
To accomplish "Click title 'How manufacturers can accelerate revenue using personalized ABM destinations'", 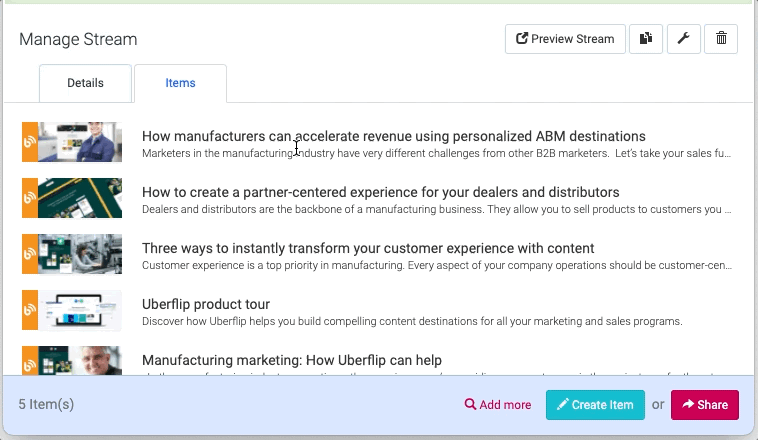I will click(394, 136).
